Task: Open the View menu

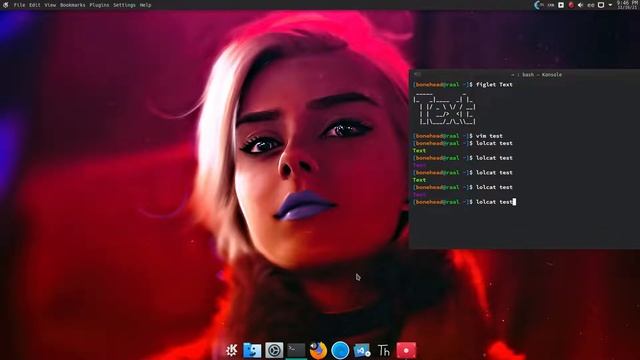Action: pos(50,5)
